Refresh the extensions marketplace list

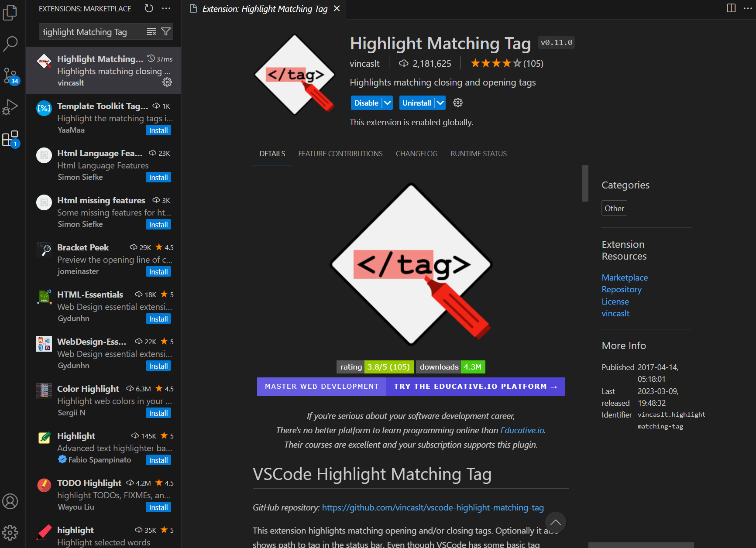[149, 8]
